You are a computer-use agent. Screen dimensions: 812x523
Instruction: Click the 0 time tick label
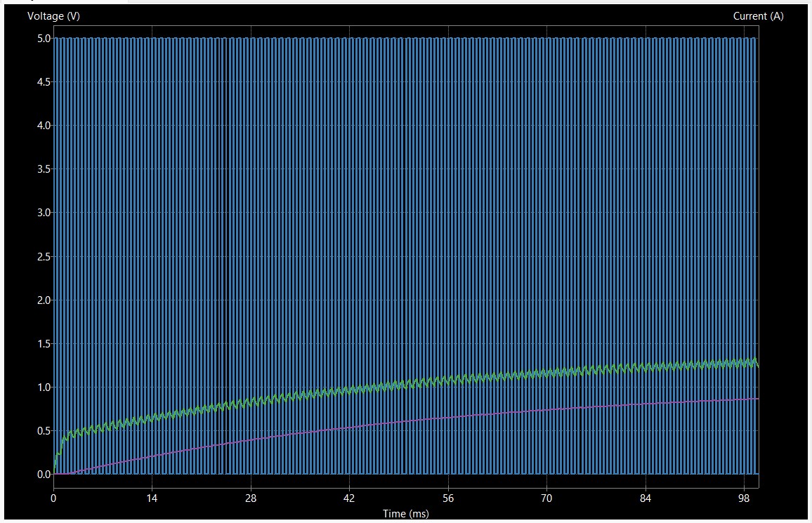[53, 498]
